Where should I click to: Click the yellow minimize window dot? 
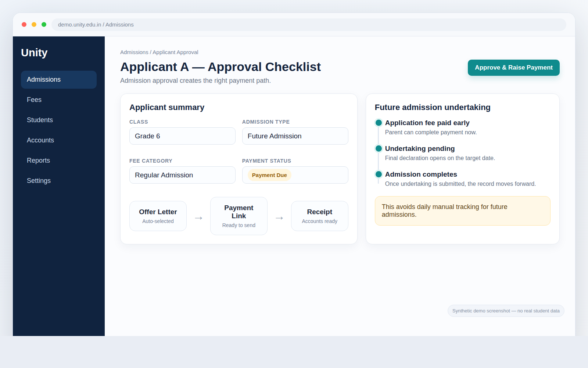click(x=34, y=25)
